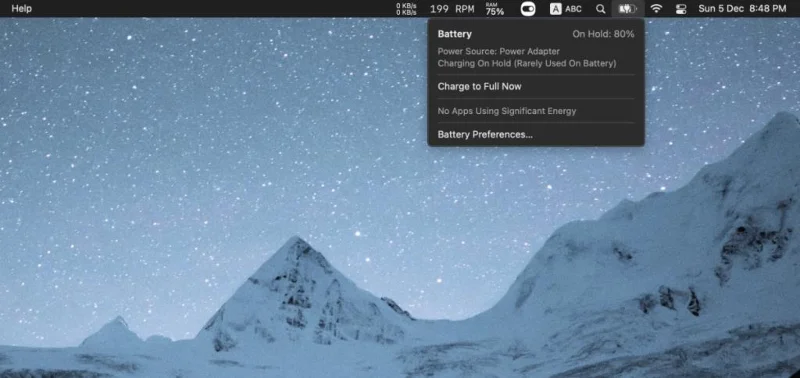Click the 199 RPM fan speed indicator

tap(452, 9)
